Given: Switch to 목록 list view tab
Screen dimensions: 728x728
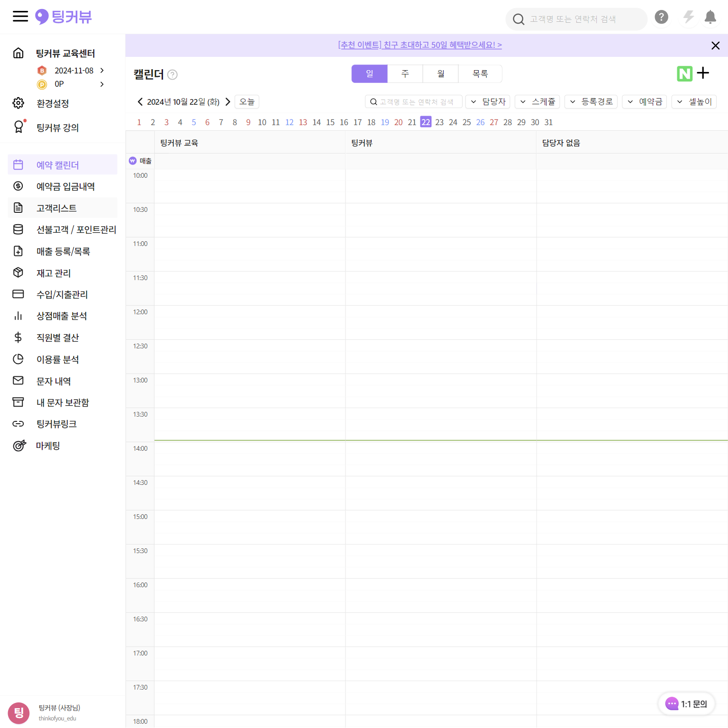Looking at the screenshot, I should tap(480, 74).
